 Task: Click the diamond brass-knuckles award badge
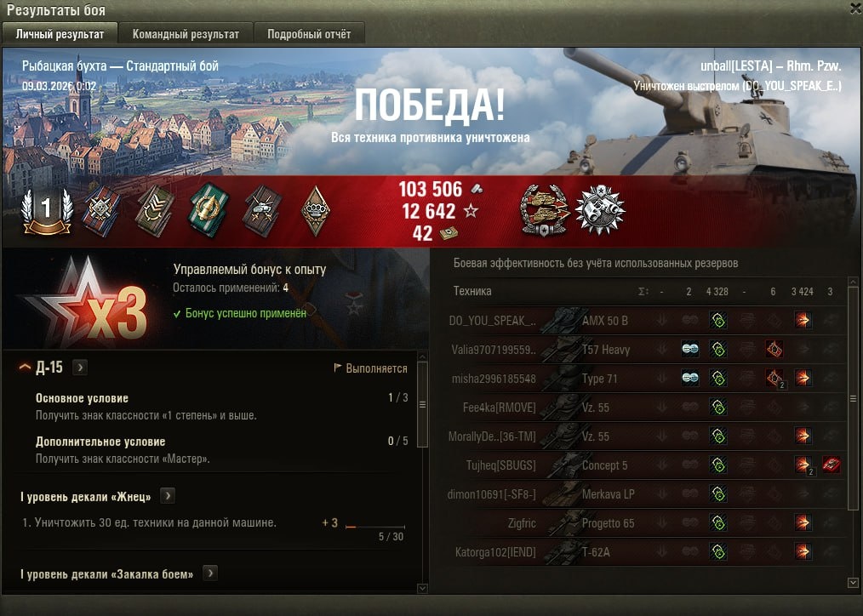point(316,211)
